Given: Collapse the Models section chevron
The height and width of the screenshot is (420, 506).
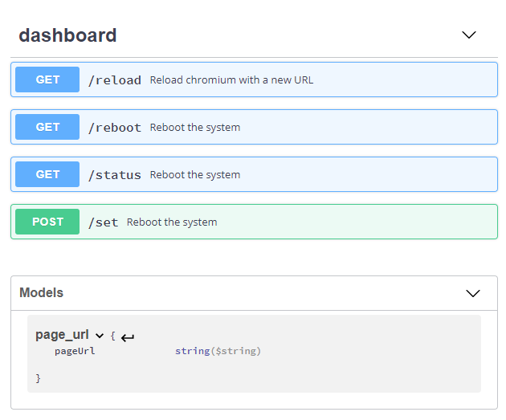Looking at the screenshot, I should 473,293.
